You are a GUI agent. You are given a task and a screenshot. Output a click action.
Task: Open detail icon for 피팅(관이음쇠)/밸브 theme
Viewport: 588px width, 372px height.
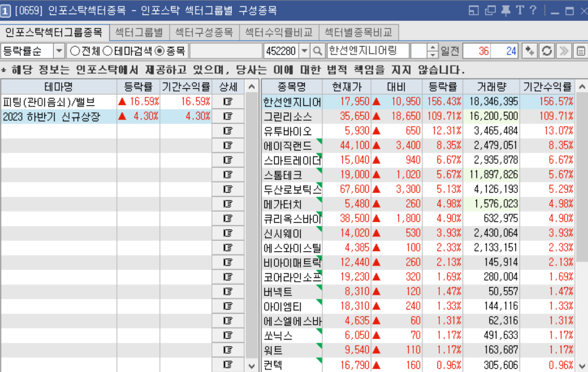(228, 101)
